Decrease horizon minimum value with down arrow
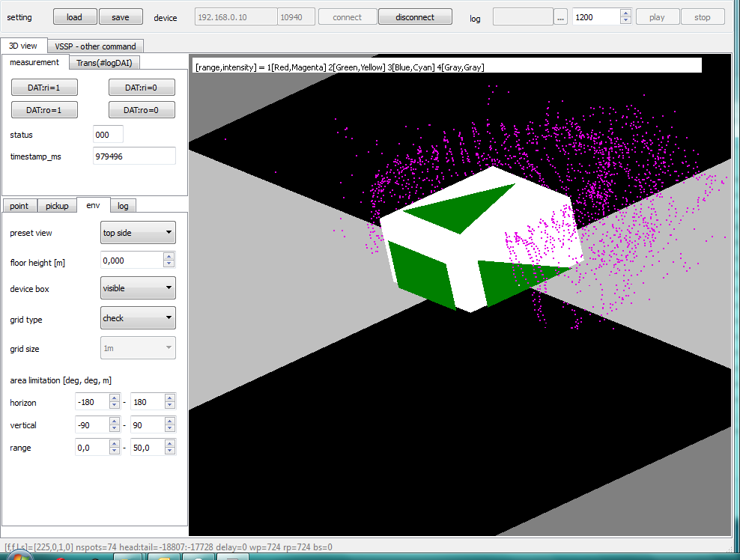The height and width of the screenshot is (560, 740). (x=115, y=406)
